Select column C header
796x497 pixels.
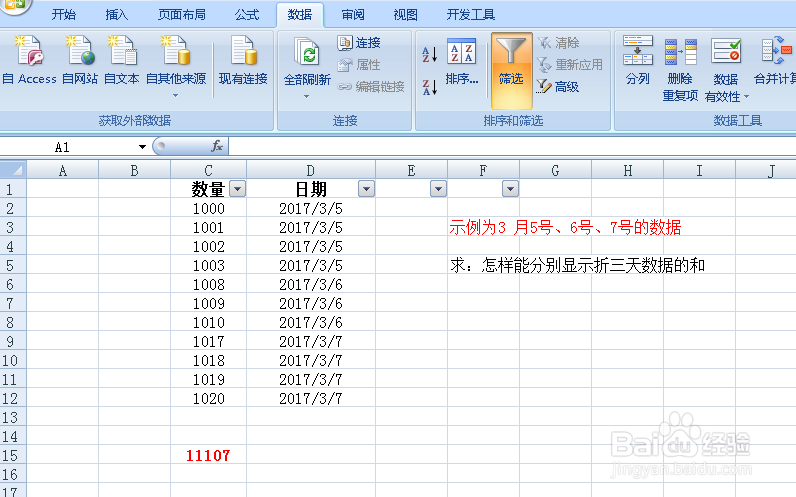(x=208, y=171)
